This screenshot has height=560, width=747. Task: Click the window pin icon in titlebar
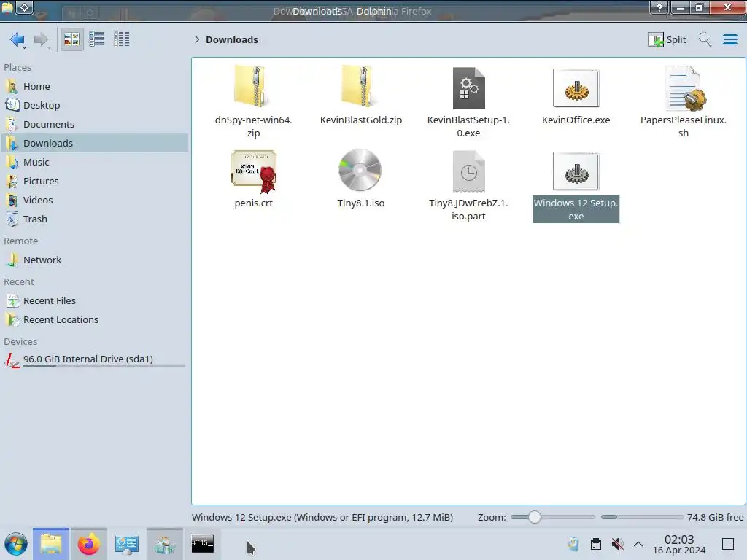point(25,7)
